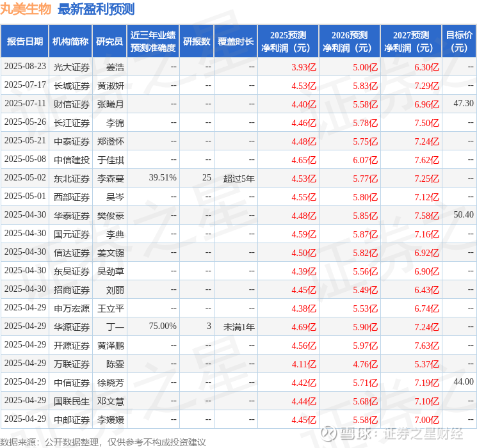The height and width of the screenshot is (448, 477).
Task: Click the 覆盖时长 column header
Action: (x=236, y=42)
